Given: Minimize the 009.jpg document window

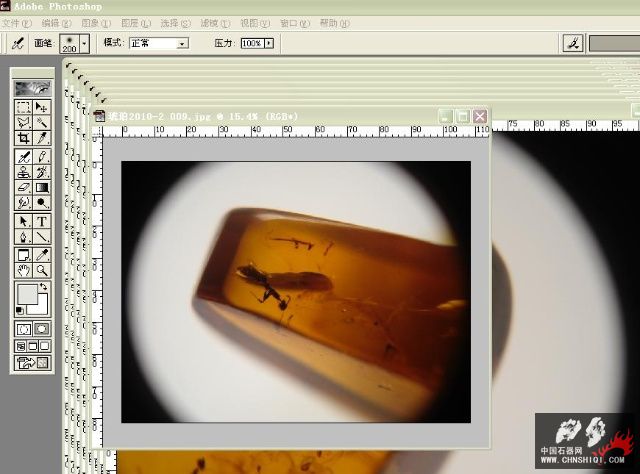Looking at the screenshot, I should pos(445,117).
